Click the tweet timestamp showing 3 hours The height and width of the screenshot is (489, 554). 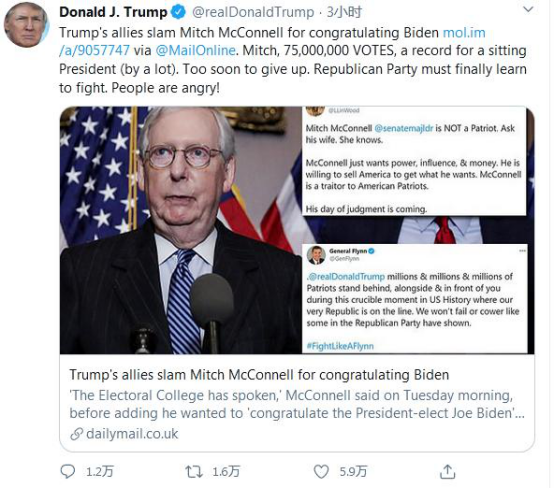tap(344, 12)
